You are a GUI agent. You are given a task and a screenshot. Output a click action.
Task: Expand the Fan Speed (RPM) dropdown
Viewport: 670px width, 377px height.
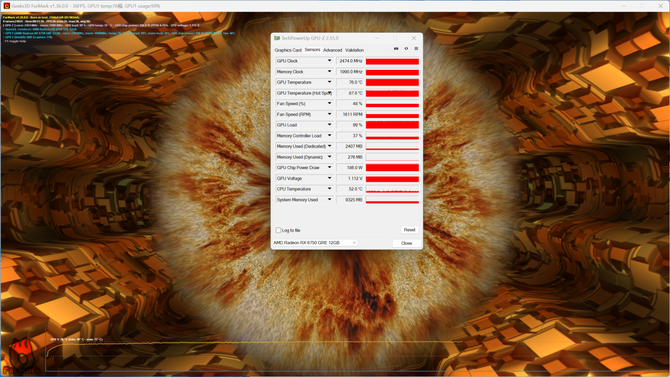click(329, 114)
